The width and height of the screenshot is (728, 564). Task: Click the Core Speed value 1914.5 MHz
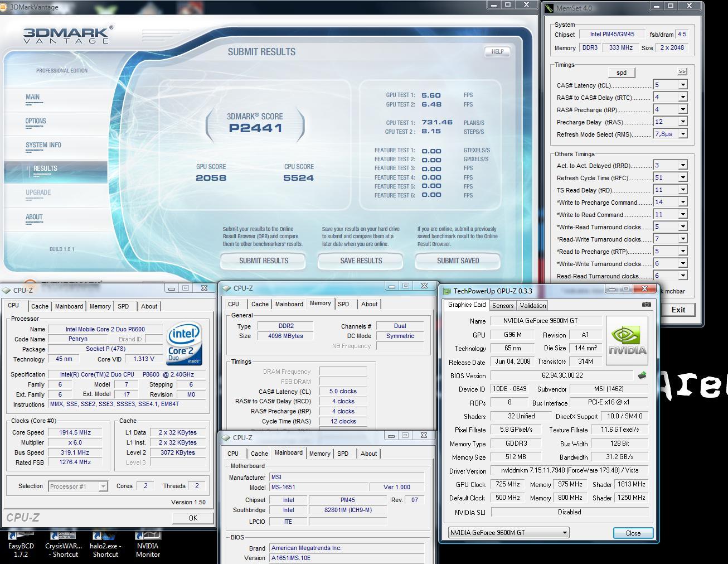coord(75,432)
